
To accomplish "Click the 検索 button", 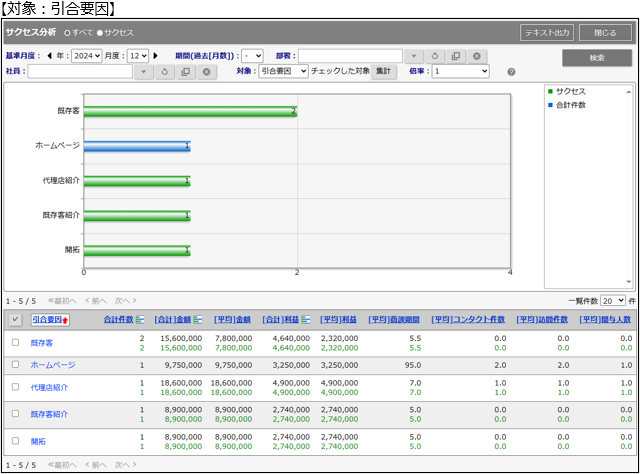I will (x=597, y=58).
